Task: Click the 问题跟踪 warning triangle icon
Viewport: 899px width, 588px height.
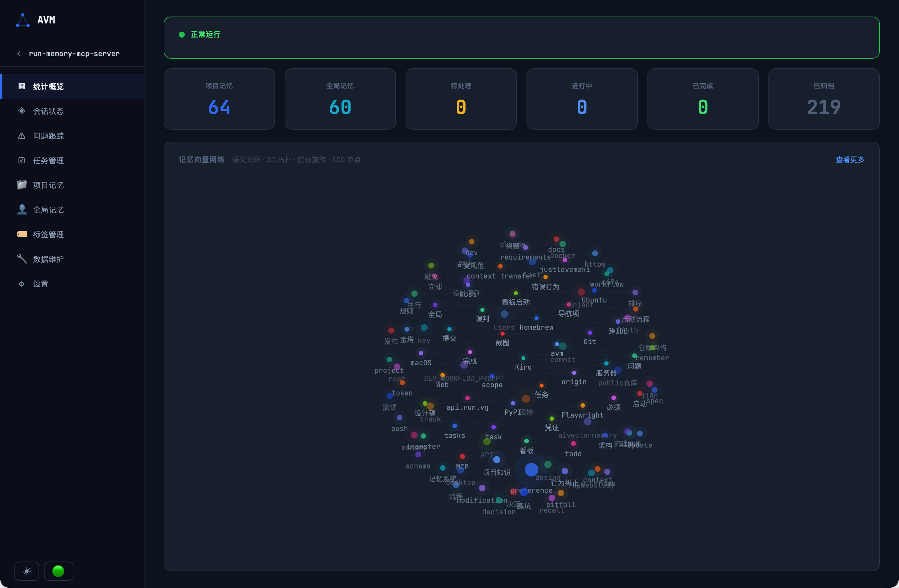Action: 22,136
